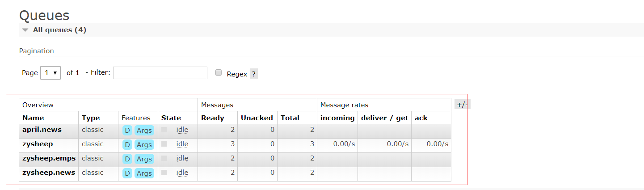The width and height of the screenshot is (644, 190).
Task: Click the D badge for zysheep.news
Action: tap(127, 173)
